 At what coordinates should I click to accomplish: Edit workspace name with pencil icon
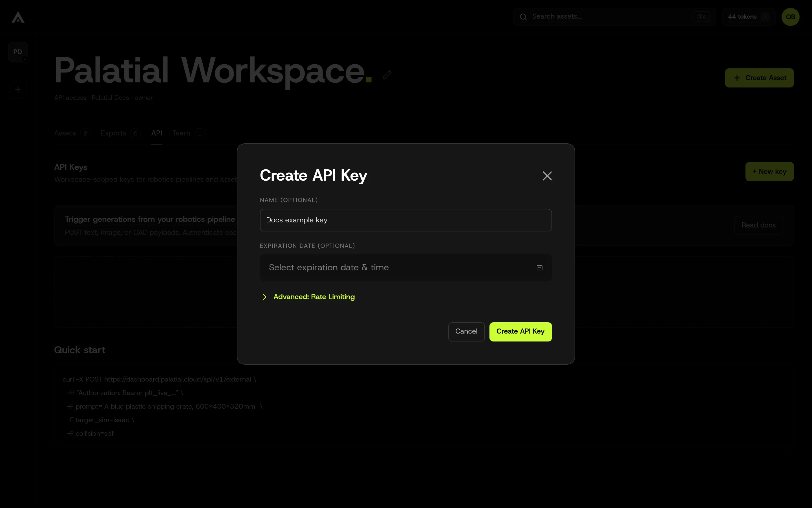coord(387,75)
